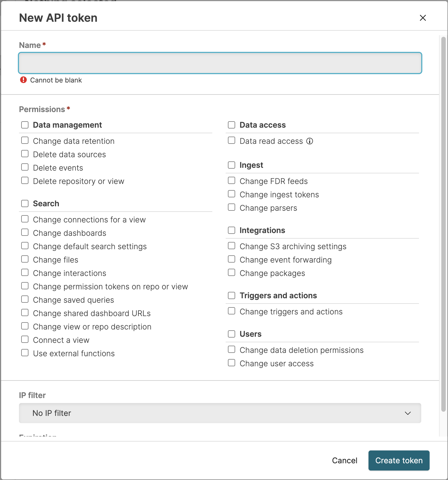Screen dimensions: 448x480
Task: Enable the Data management group checkbox
Action: 25,125
